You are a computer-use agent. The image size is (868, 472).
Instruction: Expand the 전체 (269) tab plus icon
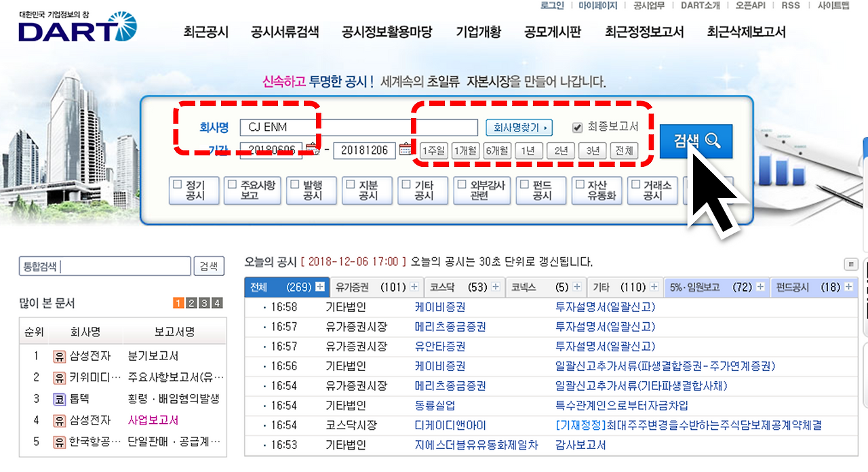319,288
